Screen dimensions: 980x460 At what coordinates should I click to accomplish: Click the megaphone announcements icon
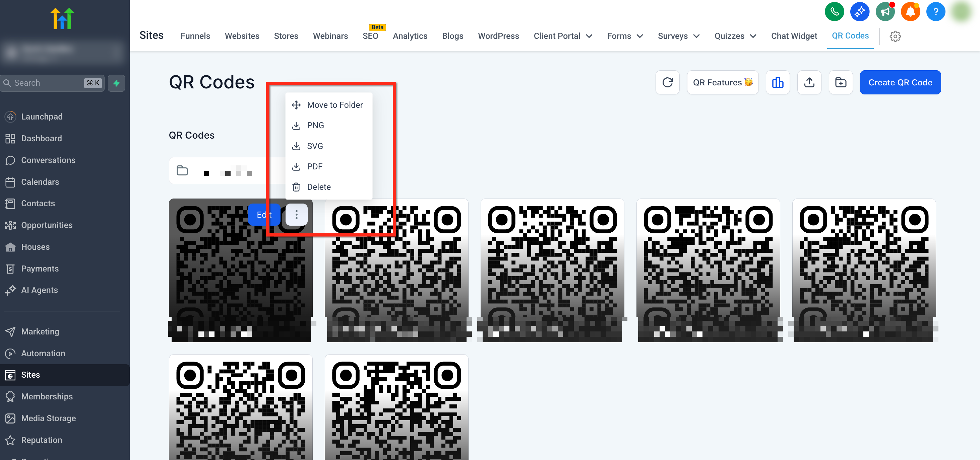pos(885,12)
